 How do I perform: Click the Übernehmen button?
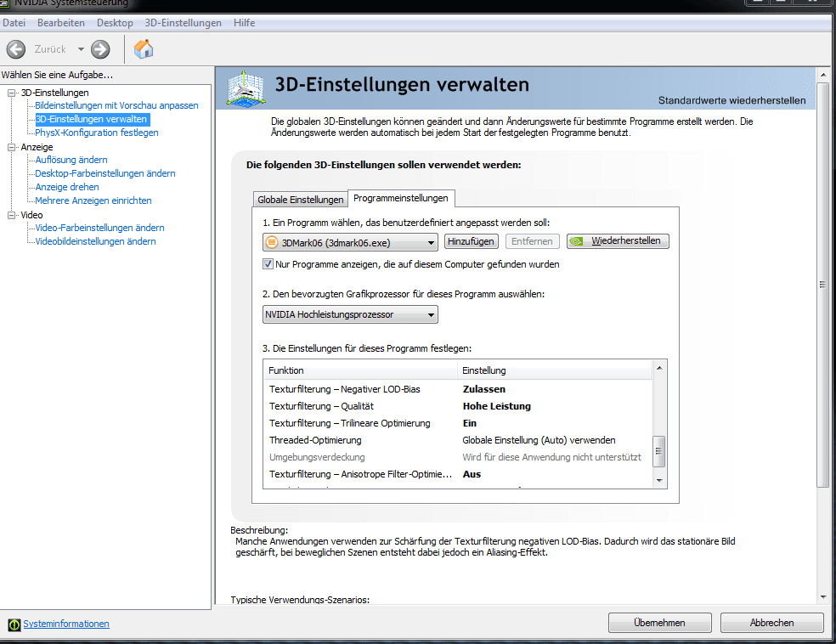pos(659,623)
